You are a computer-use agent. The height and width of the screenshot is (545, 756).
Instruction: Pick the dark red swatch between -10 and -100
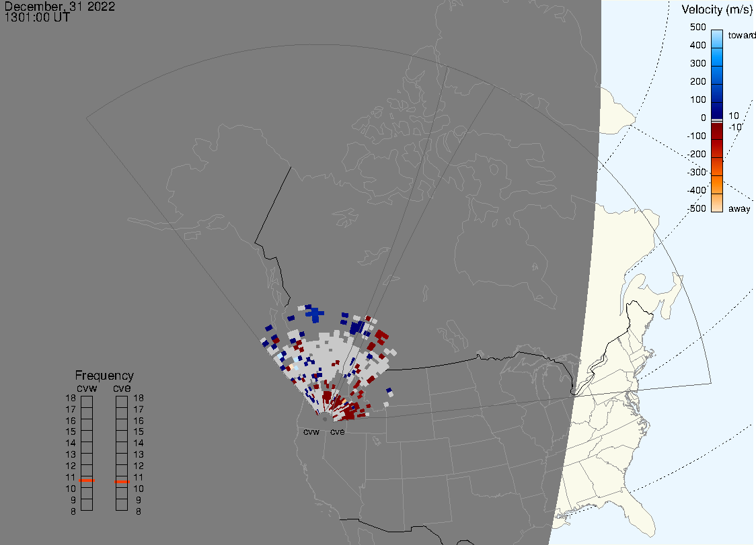717,131
